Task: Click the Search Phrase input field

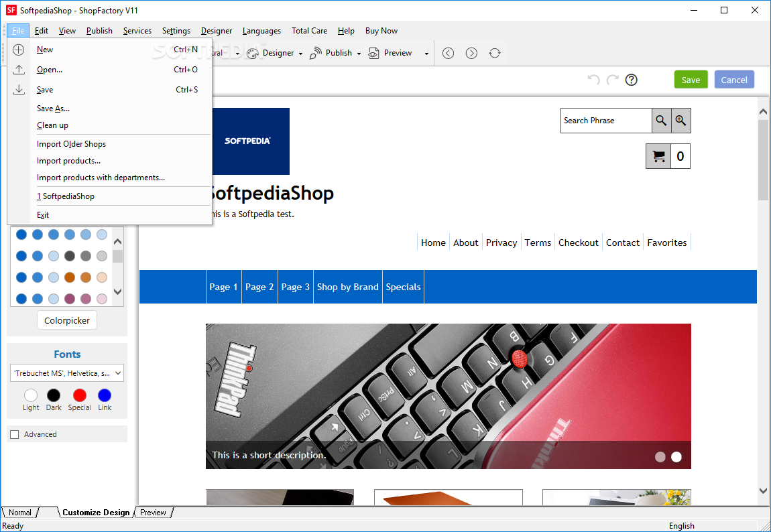Action: coord(606,121)
